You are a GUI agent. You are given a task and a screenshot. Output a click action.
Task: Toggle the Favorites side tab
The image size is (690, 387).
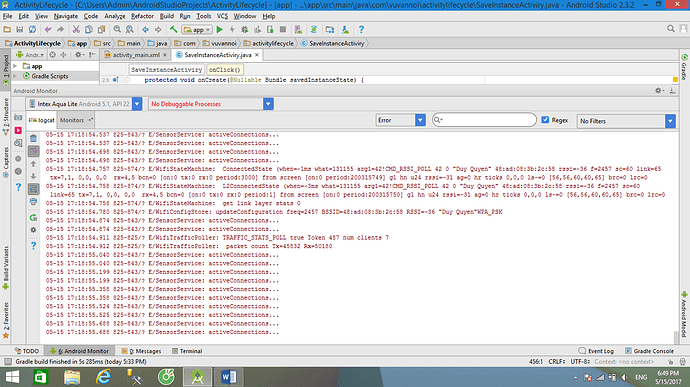tap(6, 320)
